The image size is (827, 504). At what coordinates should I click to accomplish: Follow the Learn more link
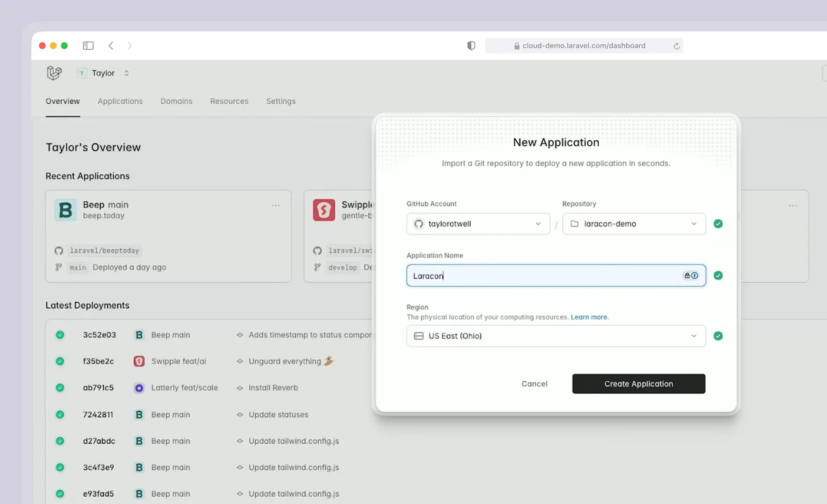pos(590,317)
